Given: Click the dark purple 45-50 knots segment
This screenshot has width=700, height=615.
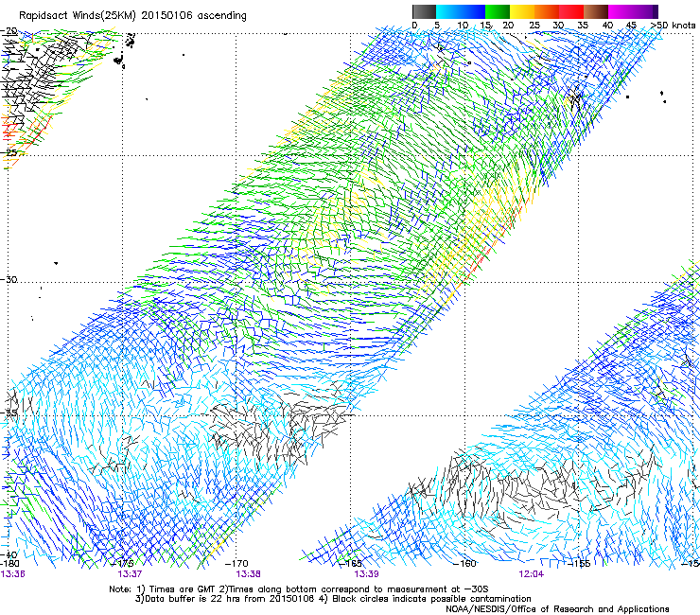Looking at the screenshot, I should coord(645,11).
